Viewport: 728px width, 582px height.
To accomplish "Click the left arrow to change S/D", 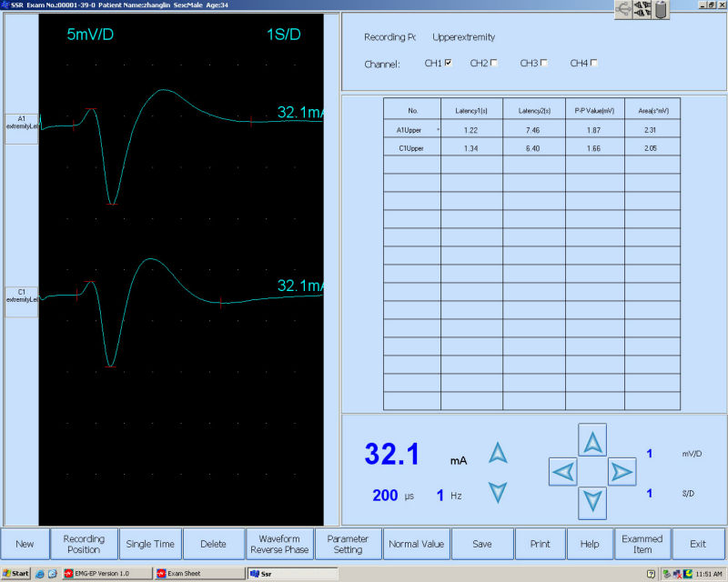I will pos(563,472).
